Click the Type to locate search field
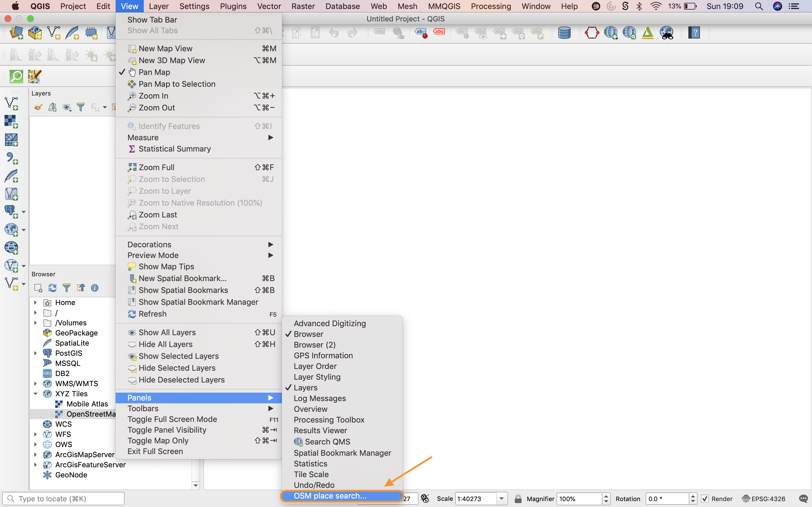The image size is (812, 507). pos(64,498)
